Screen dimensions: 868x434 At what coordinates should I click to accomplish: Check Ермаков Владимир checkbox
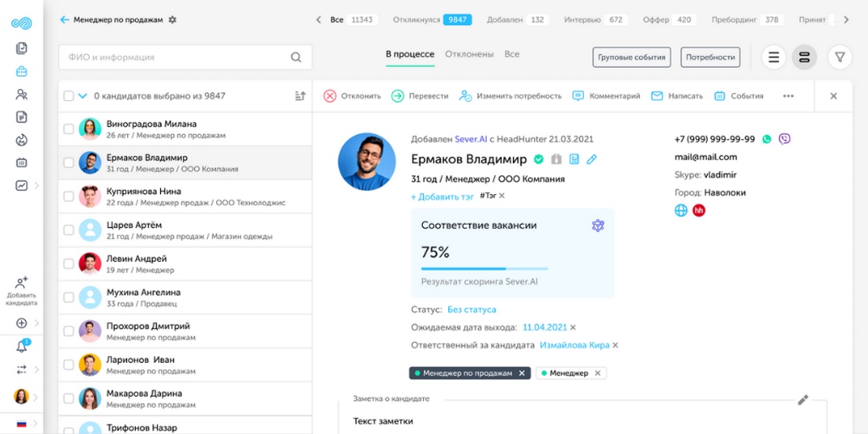[x=69, y=163]
